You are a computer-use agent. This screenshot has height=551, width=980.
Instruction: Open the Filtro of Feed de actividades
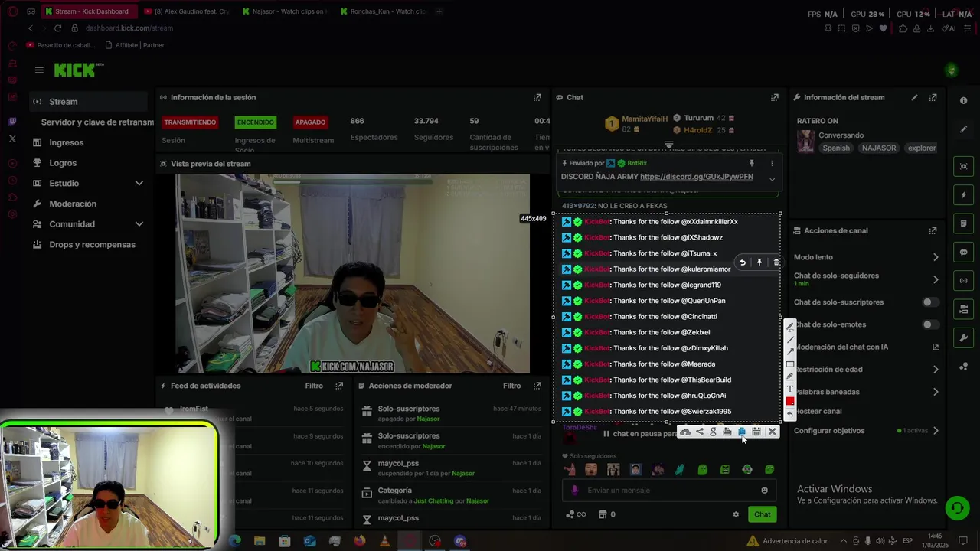[314, 386]
